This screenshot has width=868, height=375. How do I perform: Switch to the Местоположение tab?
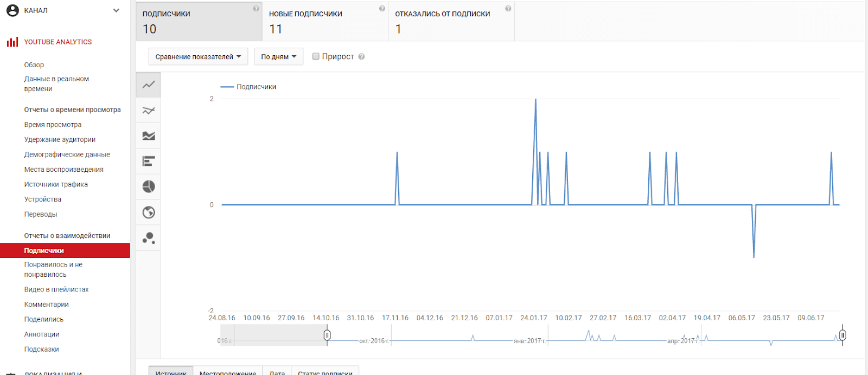click(228, 371)
